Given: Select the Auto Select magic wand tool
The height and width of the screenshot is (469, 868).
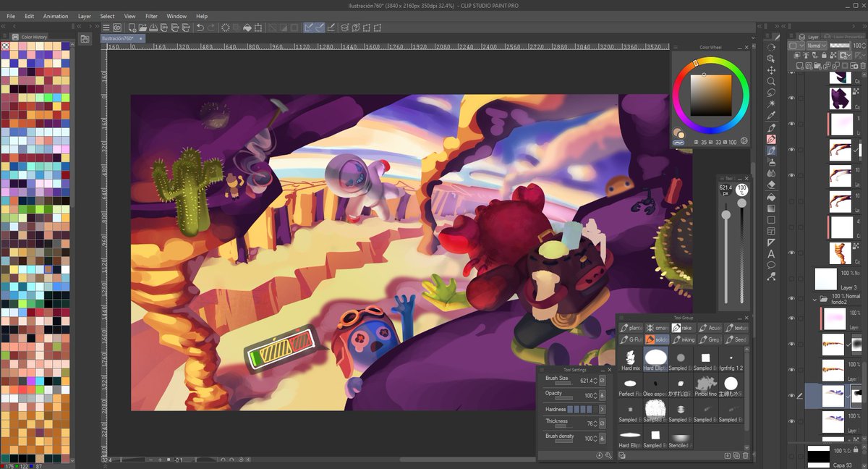Looking at the screenshot, I should 771,104.
